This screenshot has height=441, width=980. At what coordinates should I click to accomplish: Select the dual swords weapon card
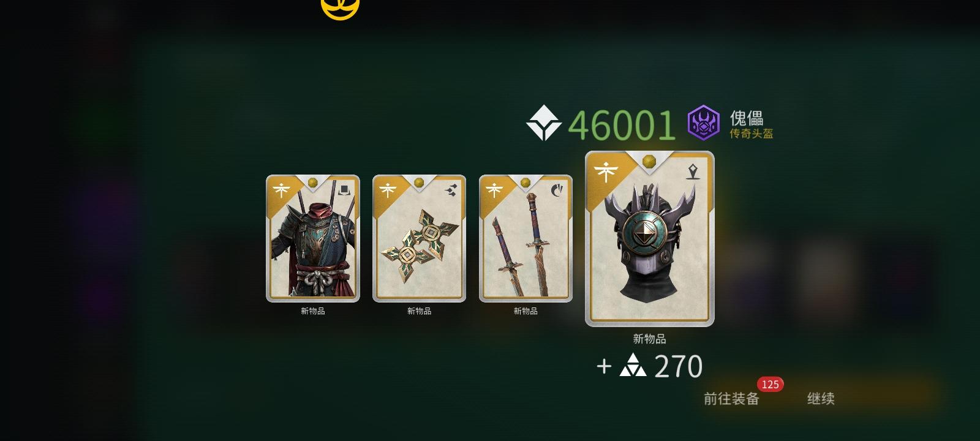pos(526,238)
